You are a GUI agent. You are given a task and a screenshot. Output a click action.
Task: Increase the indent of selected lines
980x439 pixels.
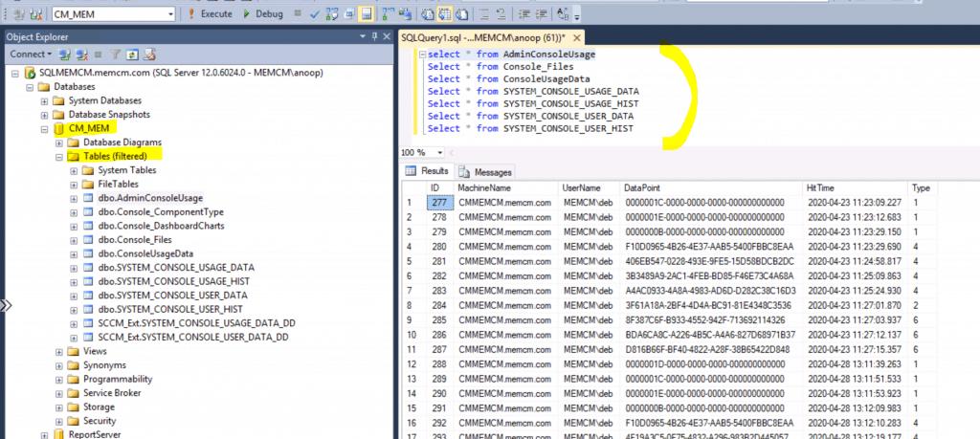click(542, 13)
